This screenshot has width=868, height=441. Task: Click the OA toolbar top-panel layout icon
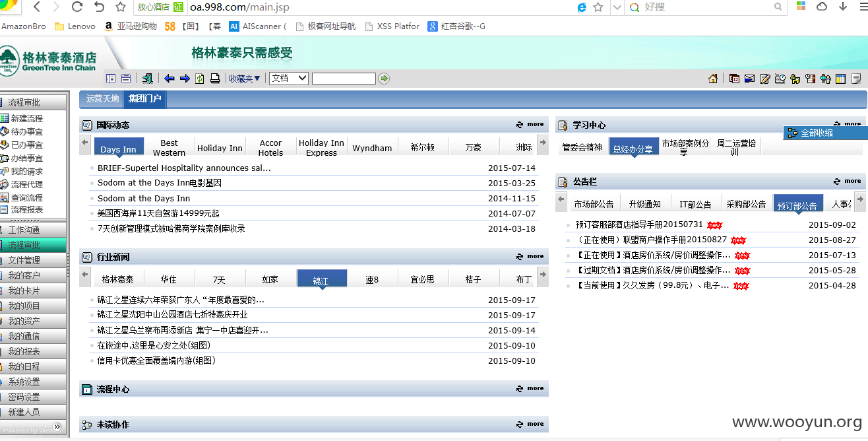pyautogui.click(x=126, y=79)
